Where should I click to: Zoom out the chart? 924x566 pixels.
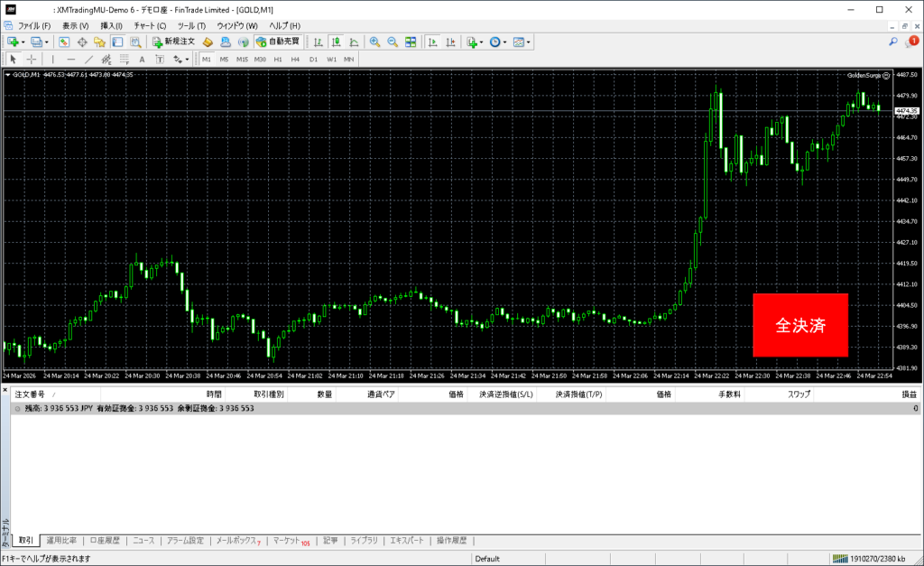tap(393, 42)
